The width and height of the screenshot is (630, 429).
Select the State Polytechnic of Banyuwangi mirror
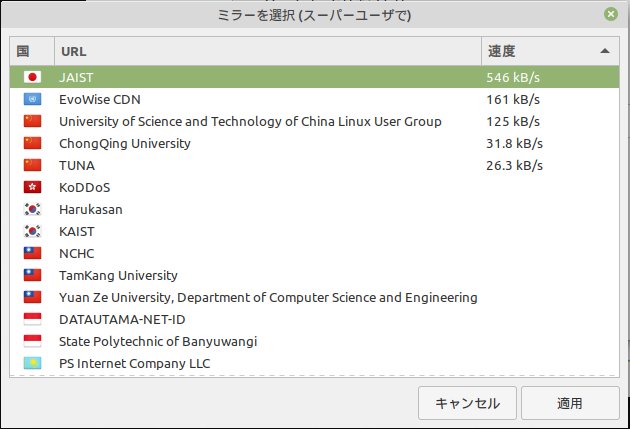tap(314, 341)
